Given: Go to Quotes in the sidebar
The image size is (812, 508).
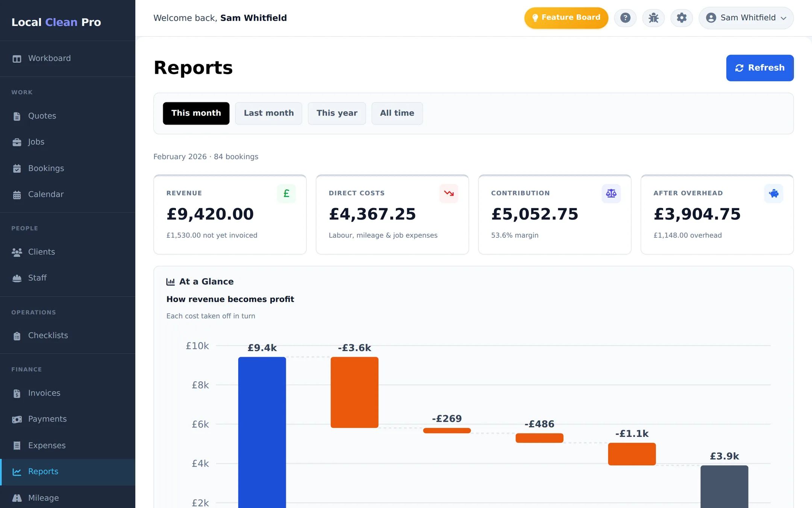Looking at the screenshot, I should click(68, 116).
